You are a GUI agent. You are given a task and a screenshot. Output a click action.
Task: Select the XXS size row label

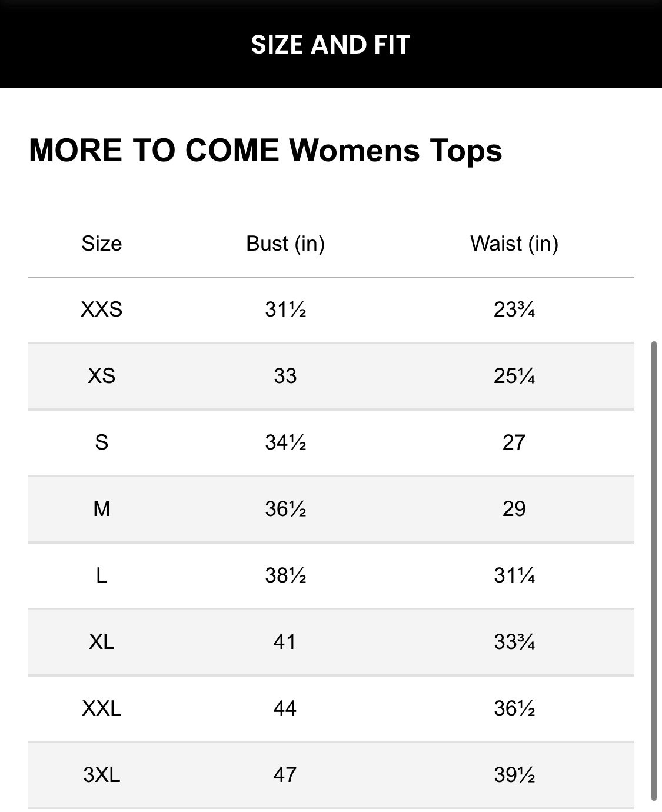pyautogui.click(x=102, y=309)
